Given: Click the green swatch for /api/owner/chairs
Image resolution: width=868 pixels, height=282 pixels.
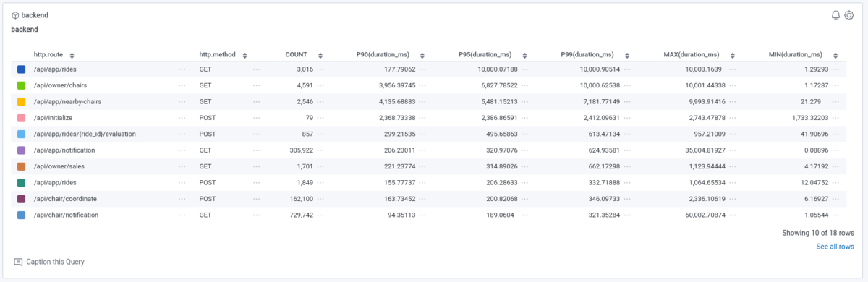Looking at the screenshot, I should [22, 85].
